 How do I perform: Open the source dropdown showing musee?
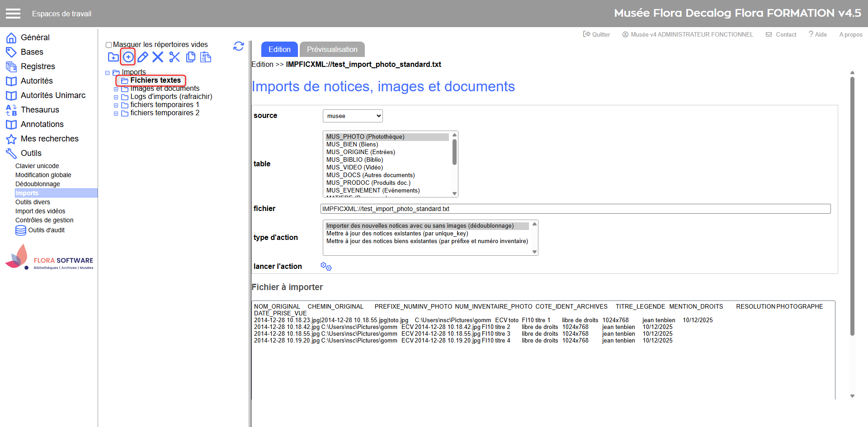point(353,116)
